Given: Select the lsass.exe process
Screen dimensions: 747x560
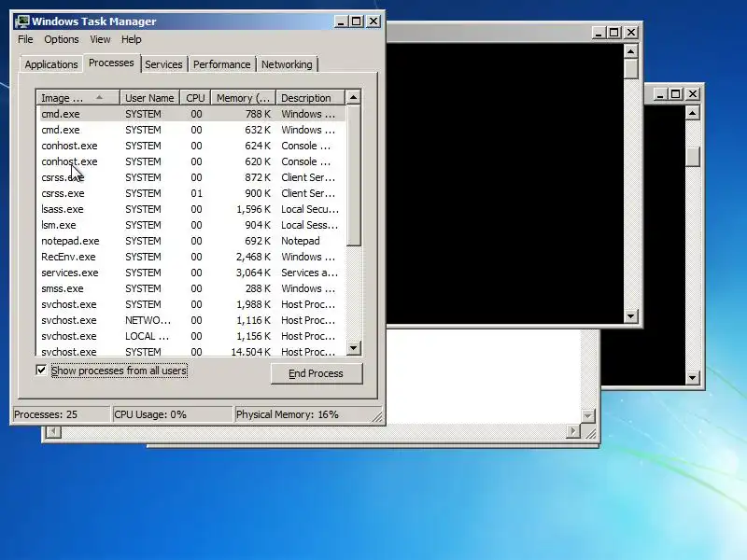Looking at the screenshot, I should coord(190,209).
